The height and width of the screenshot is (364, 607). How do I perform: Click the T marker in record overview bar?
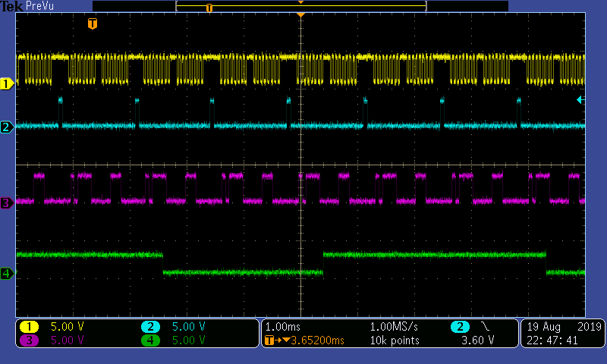(209, 8)
